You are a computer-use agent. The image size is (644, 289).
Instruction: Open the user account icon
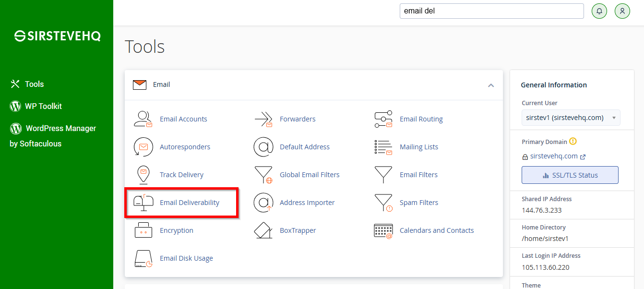(622, 11)
